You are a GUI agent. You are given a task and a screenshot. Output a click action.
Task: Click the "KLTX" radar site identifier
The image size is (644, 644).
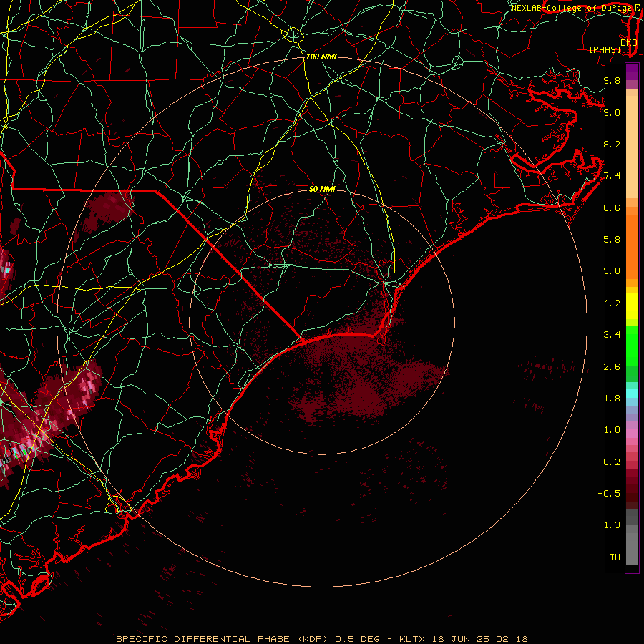tap(412, 639)
